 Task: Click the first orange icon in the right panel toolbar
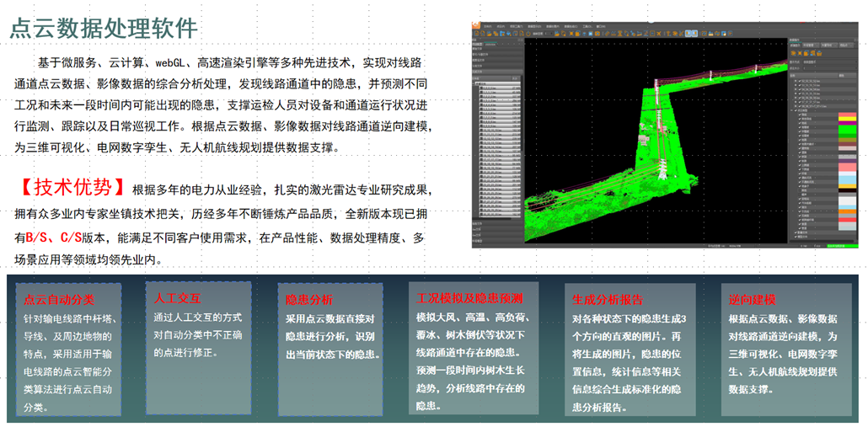tap(793, 53)
